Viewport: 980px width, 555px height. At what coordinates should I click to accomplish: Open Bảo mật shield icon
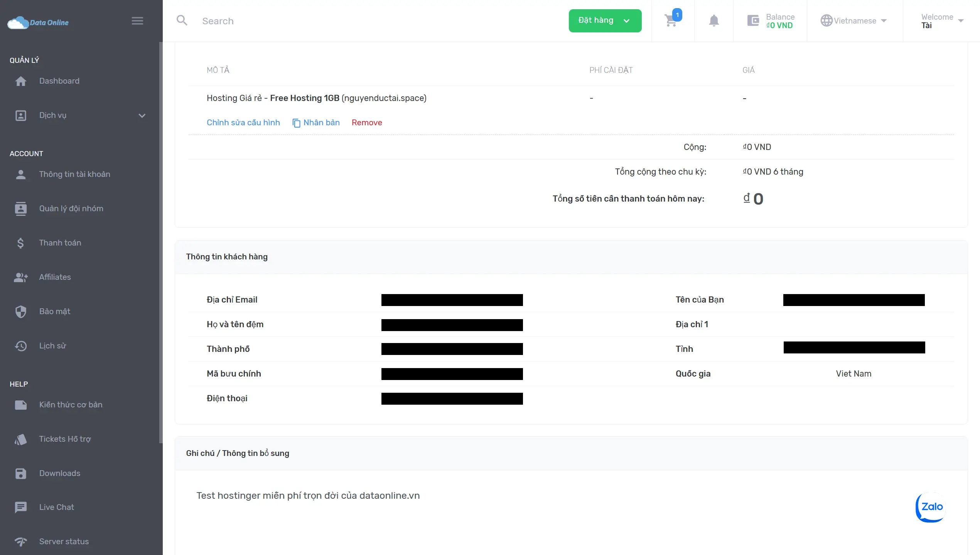[x=21, y=311]
